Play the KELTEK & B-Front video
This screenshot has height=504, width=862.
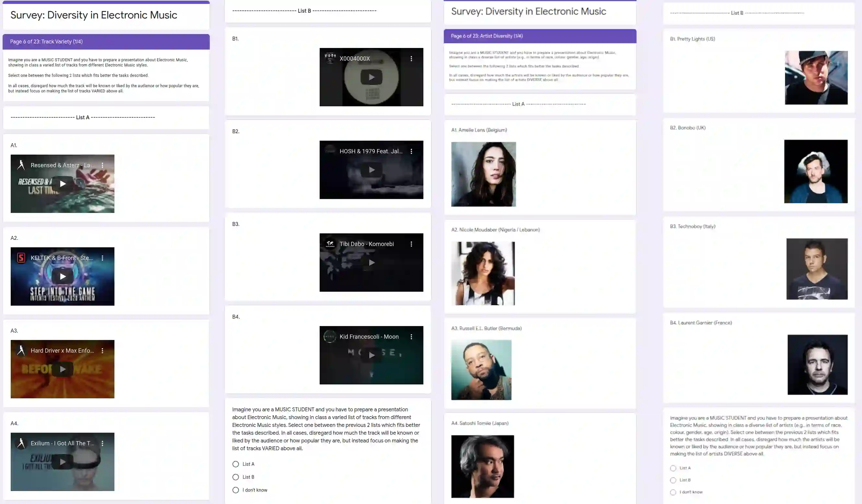[x=63, y=276]
